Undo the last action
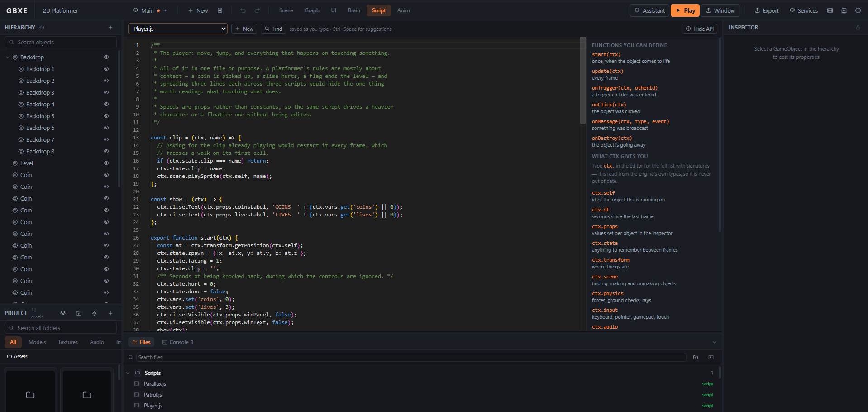868x412 pixels. click(x=243, y=10)
